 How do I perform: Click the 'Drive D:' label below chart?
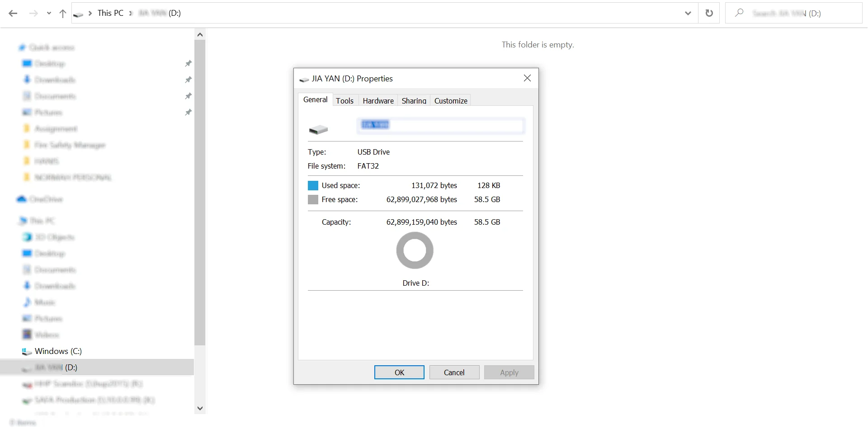pos(416,283)
